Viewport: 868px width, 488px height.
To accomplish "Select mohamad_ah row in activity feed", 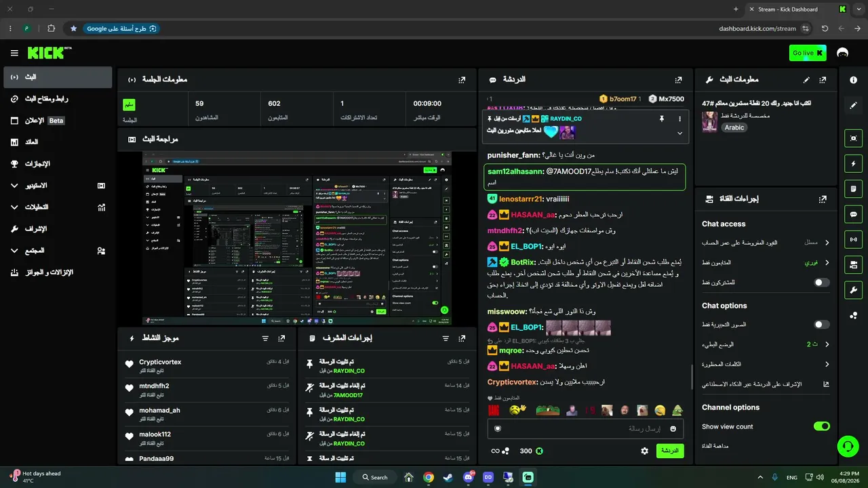I will click(x=206, y=414).
